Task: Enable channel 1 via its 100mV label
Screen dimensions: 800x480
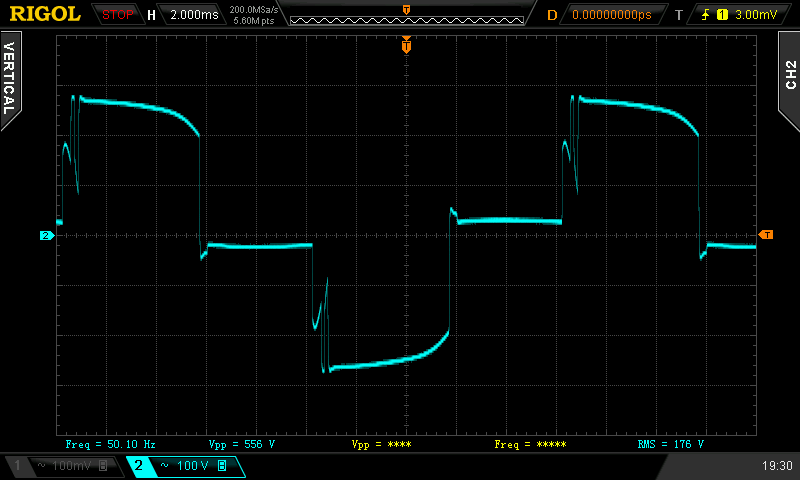Action: (74, 466)
